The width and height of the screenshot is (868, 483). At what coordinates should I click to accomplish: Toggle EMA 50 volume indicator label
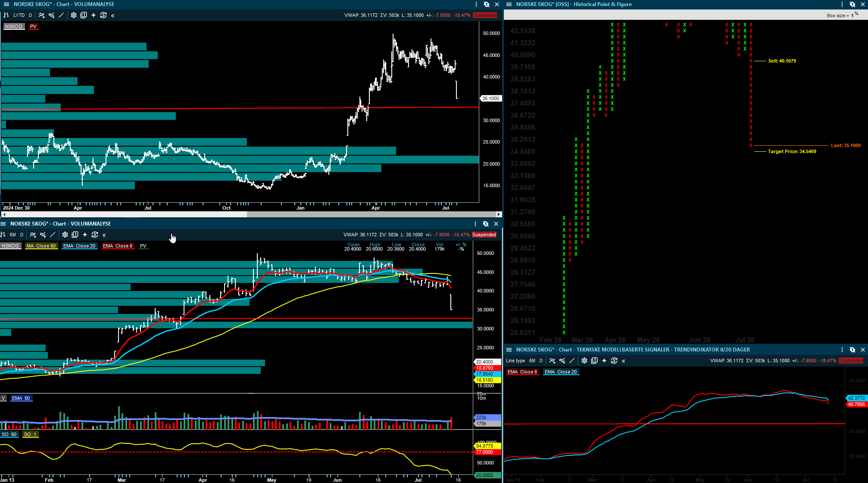tap(21, 398)
